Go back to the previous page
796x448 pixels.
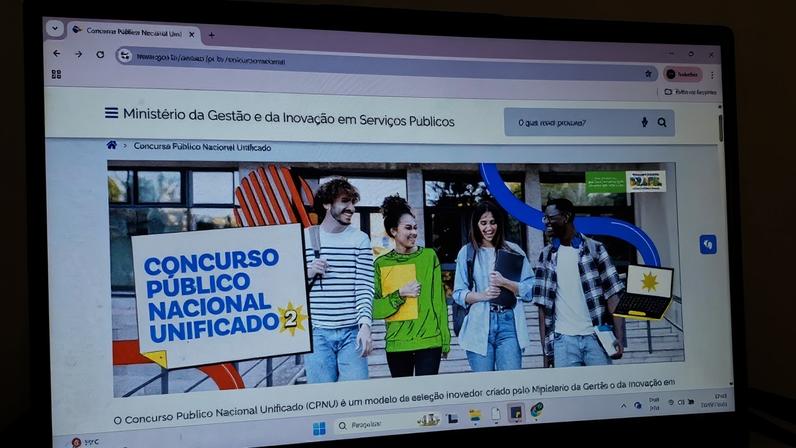(x=57, y=53)
